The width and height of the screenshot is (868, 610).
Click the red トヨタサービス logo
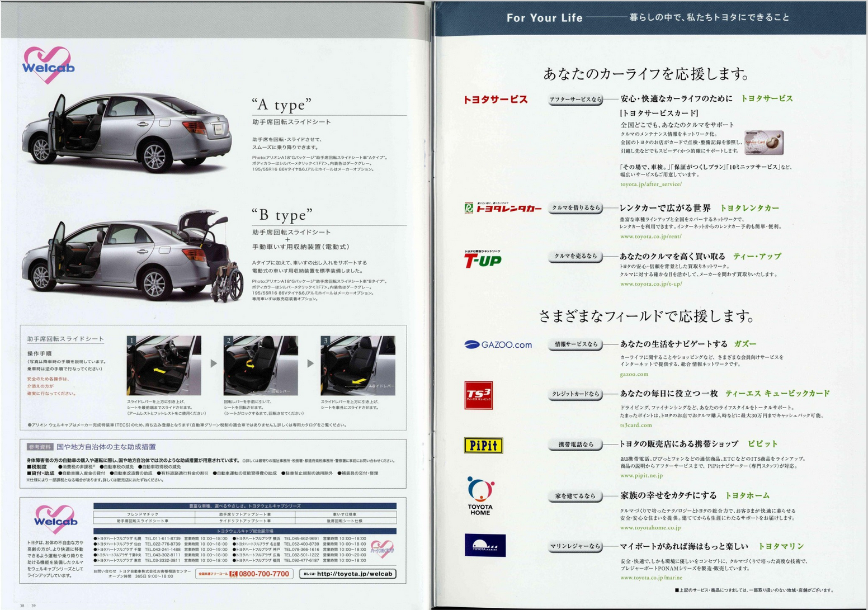click(x=495, y=100)
